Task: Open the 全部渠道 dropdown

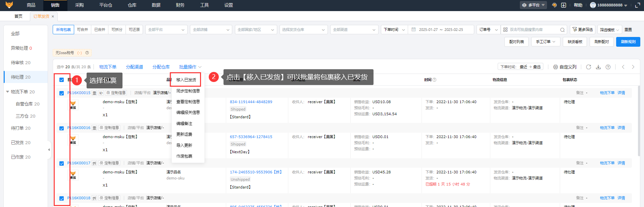Action: click(354, 30)
